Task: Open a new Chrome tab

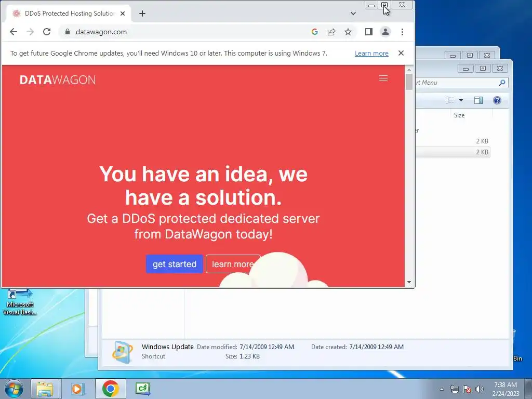Action: tap(142, 14)
